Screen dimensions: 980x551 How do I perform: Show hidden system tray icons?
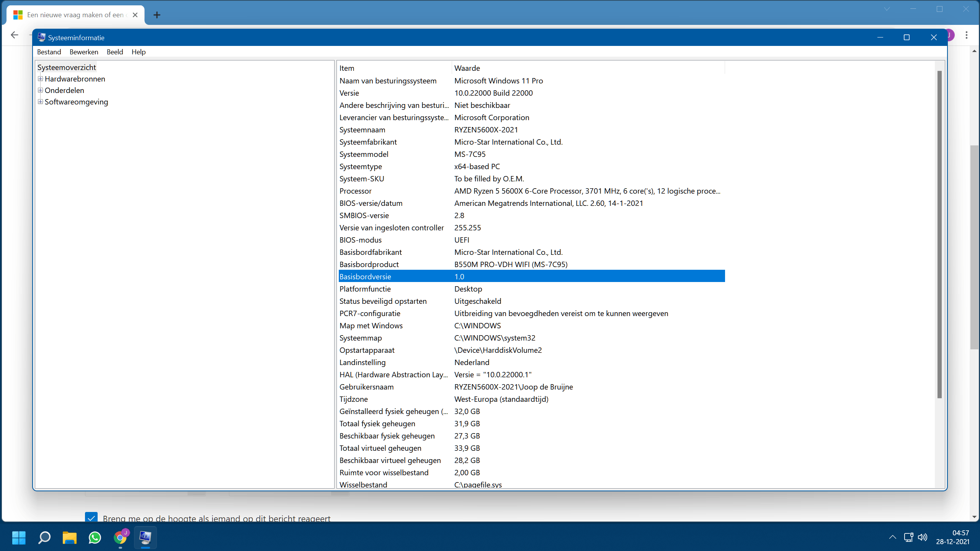[892, 537]
